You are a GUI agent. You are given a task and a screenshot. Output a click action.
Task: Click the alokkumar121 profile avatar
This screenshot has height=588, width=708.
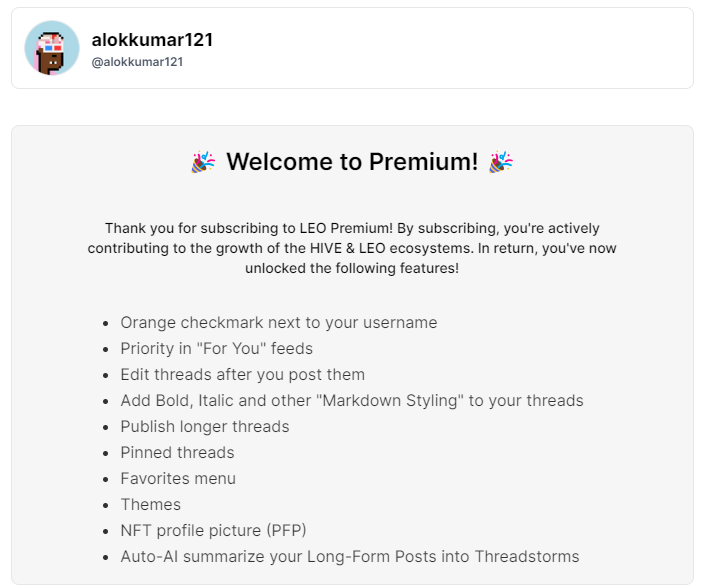click(x=52, y=48)
